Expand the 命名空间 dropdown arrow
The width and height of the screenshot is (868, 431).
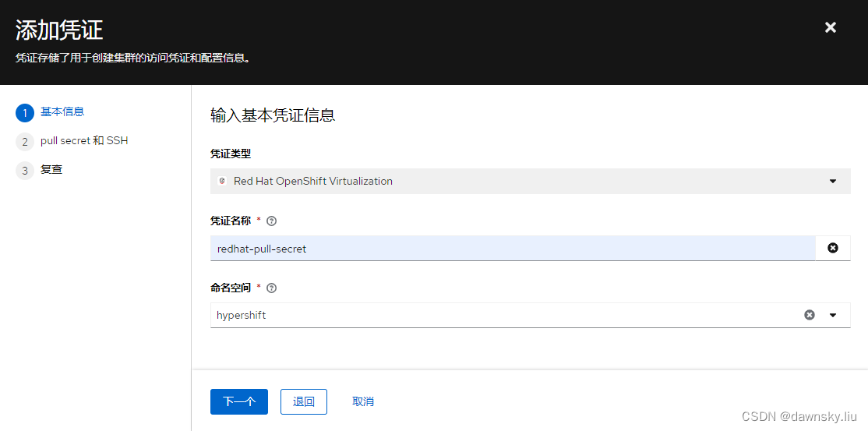point(833,315)
